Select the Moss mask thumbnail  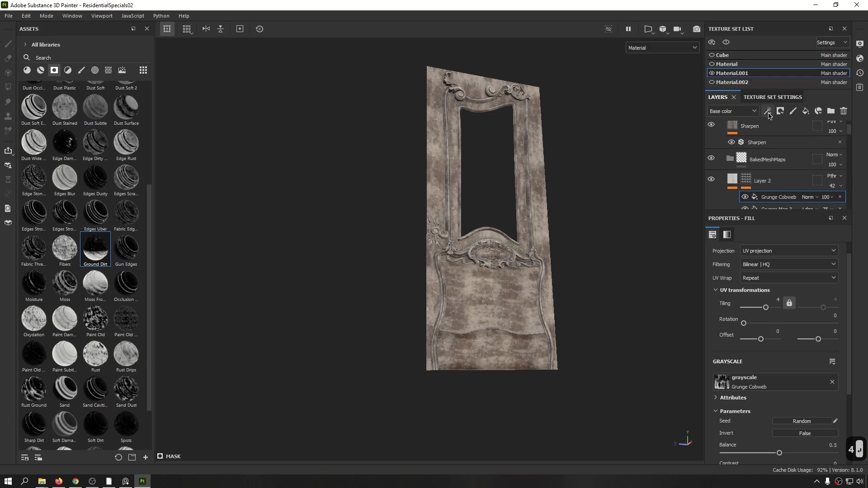(65, 284)
